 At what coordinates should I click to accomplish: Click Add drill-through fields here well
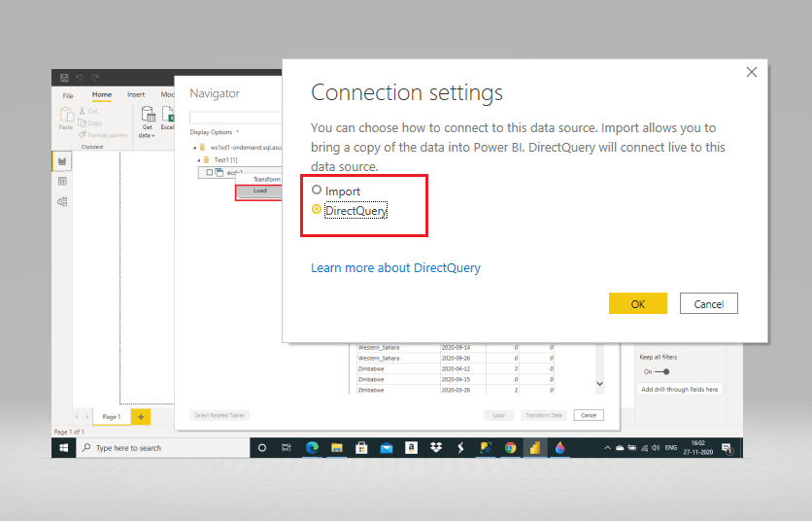point(680,390)
